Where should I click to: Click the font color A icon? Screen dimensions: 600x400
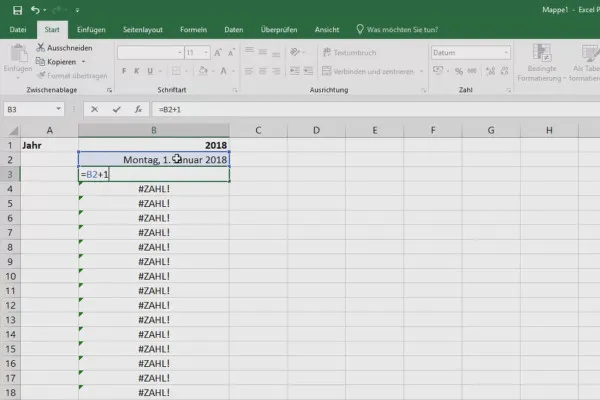pos(223,71)
